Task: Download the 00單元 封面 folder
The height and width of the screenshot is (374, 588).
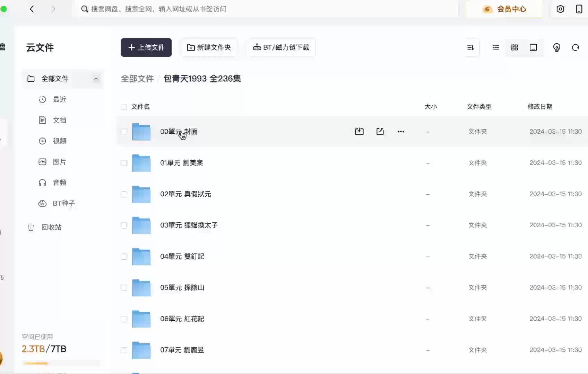Action: (x=359, y=132)
